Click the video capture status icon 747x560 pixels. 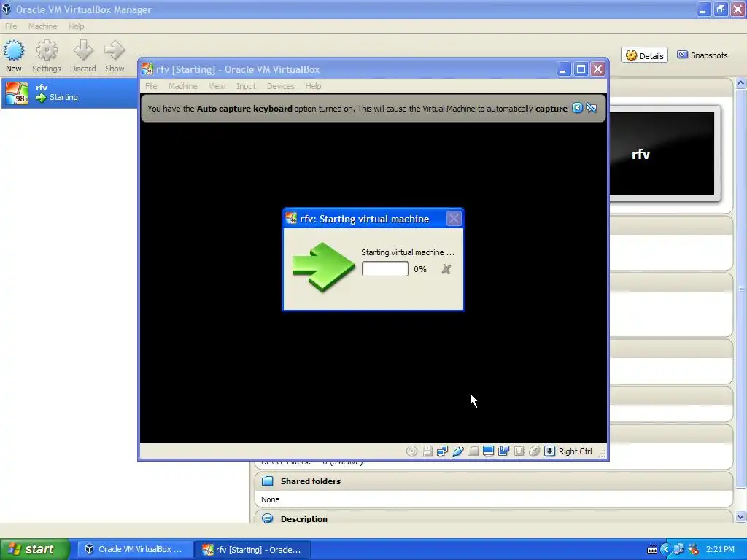[x=503, y=451]
